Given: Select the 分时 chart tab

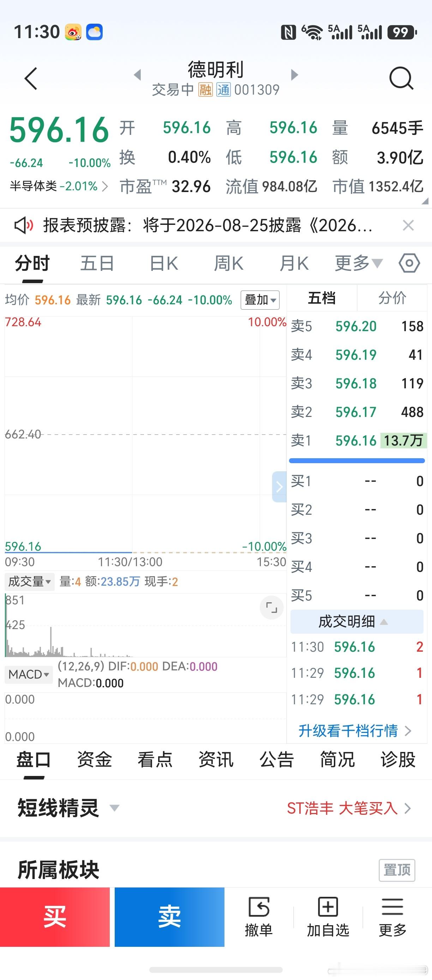Looking at the screenshot, I should (x=32, y=263).
